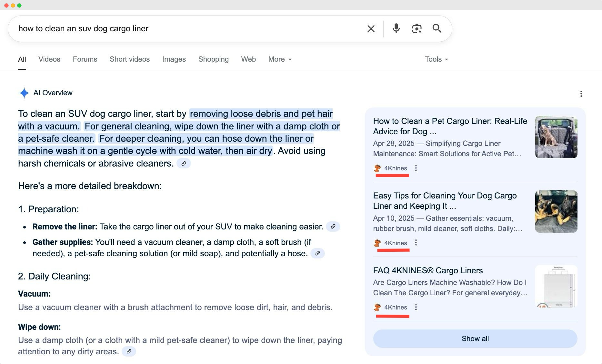Expand the More search filters dropdown

280,59
